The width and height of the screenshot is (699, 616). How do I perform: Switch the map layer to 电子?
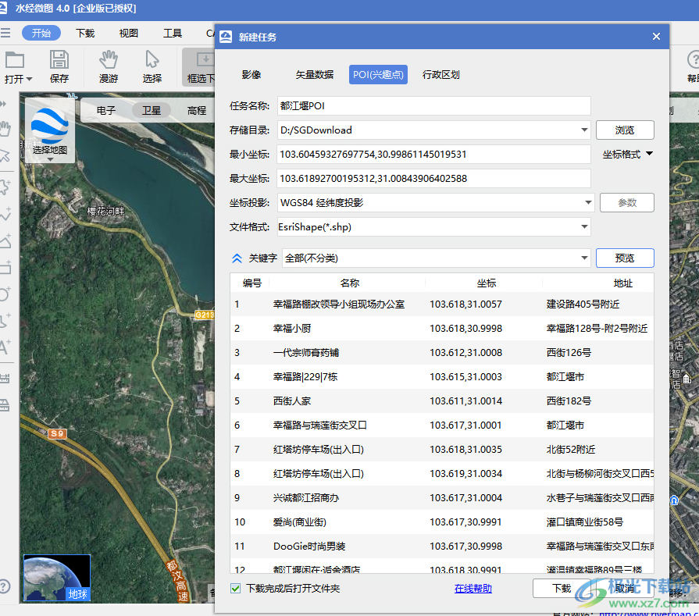coord(106,110)
